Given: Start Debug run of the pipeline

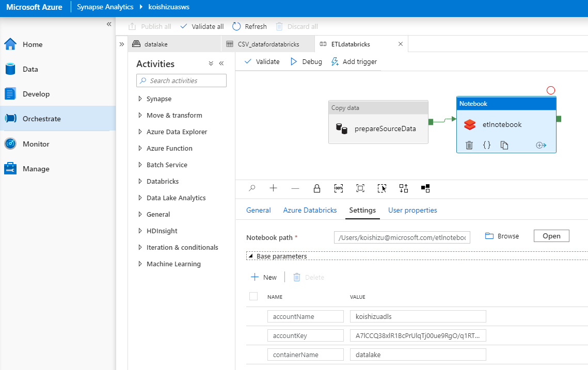Looking at the screenshot, I should click(x=306, y=61).
